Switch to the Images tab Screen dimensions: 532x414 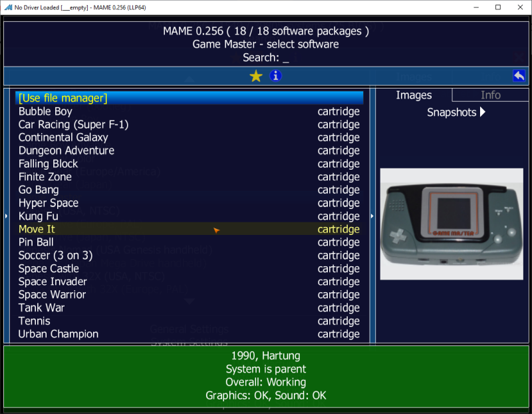click(x=414, y=95)
